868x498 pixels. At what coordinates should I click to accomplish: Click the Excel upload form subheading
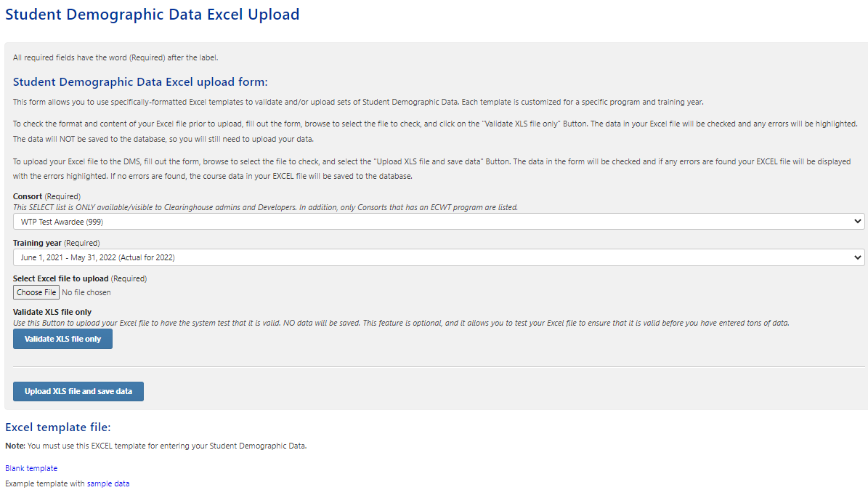click(x=140, y=82)
